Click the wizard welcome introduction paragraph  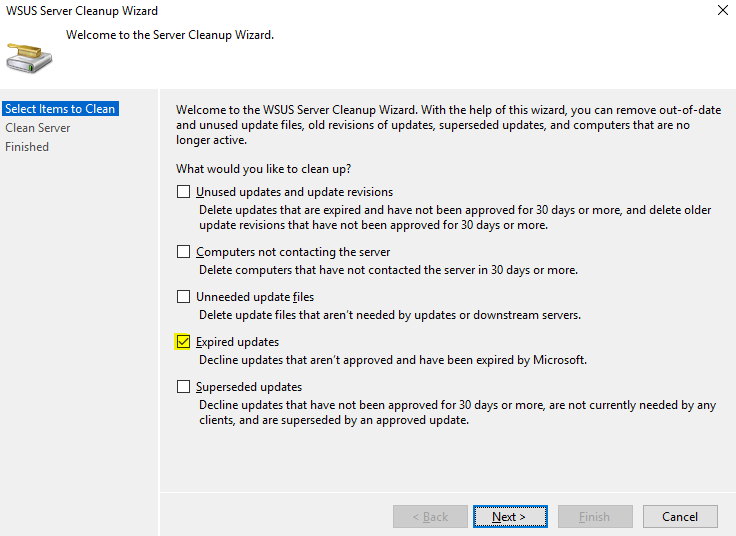pos(448,125)
